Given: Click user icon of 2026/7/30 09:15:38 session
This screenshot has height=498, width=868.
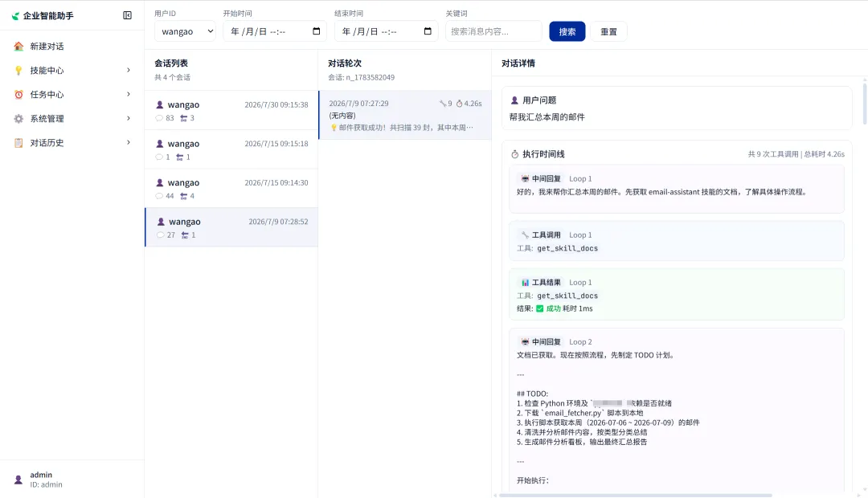Looking at the screenshot, I should 160,104.
